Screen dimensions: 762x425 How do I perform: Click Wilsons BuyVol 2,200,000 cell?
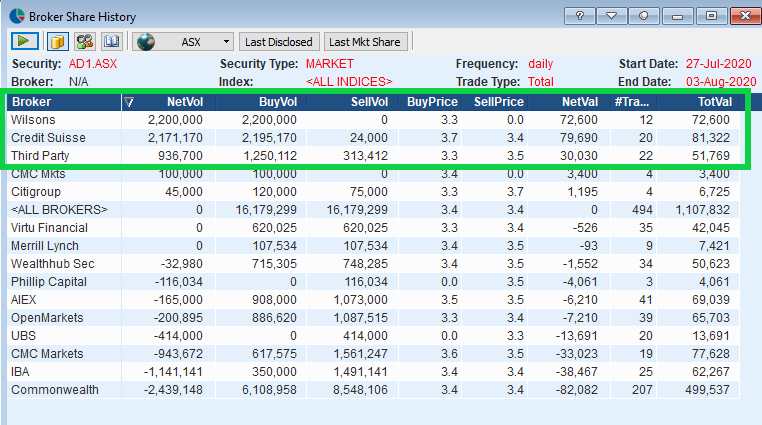tap(261, 119)
